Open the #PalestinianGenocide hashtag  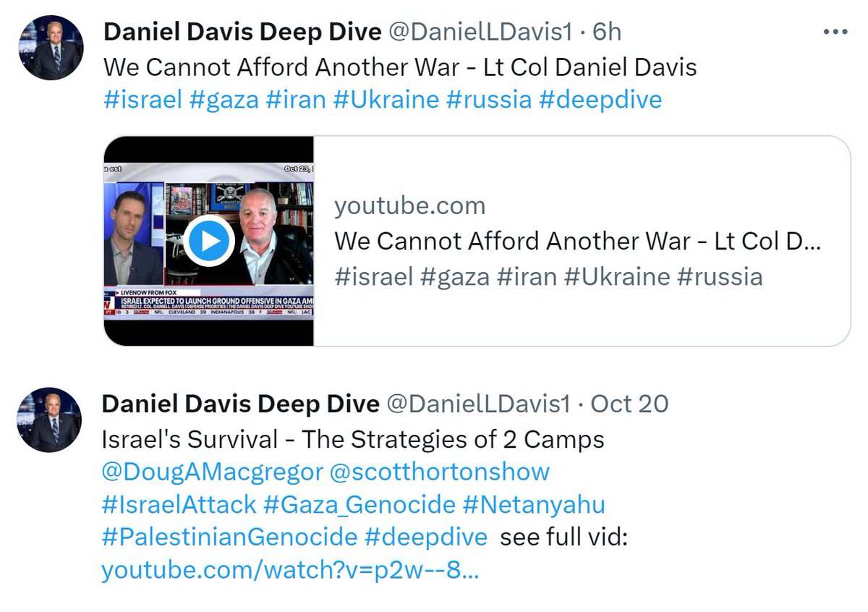tap(229, 537)
